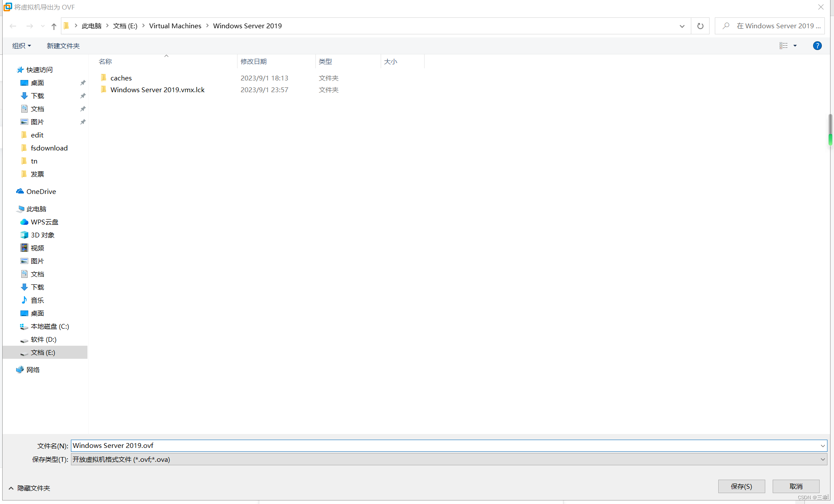Open the 组织 menu
The image size is (834, 504).
tap(21, 46)
